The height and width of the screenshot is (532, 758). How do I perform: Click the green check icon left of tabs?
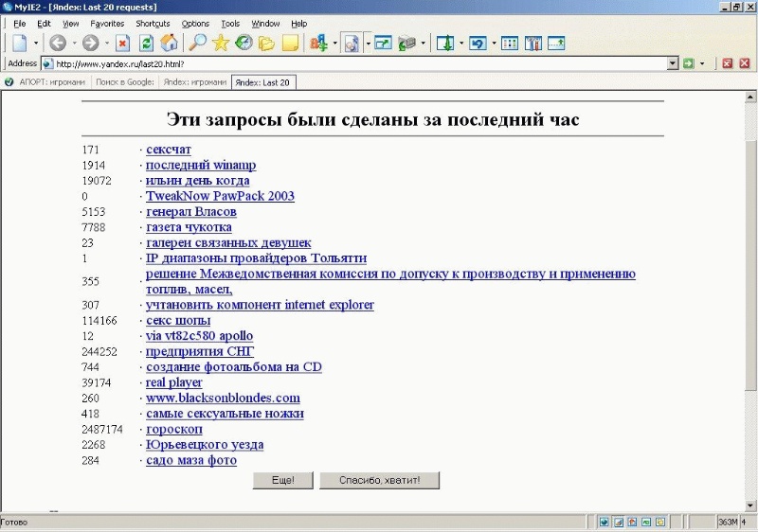click(9, 82)
